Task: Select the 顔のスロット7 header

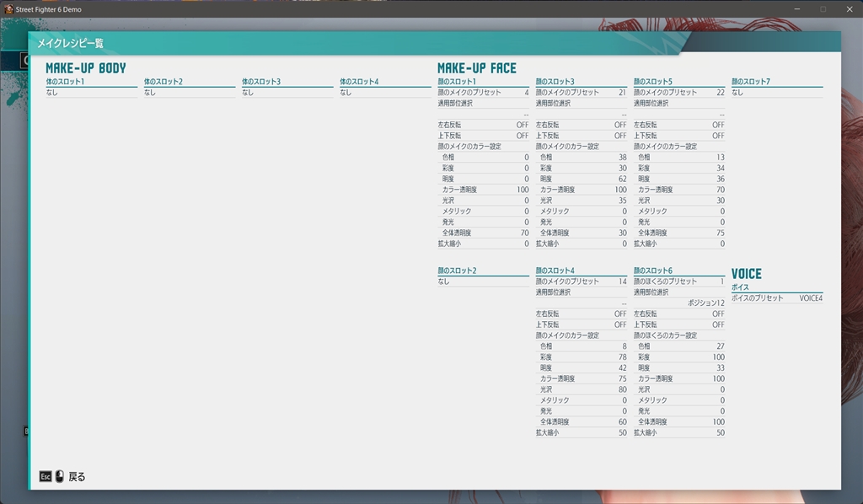Action: (x=751, y=82)
